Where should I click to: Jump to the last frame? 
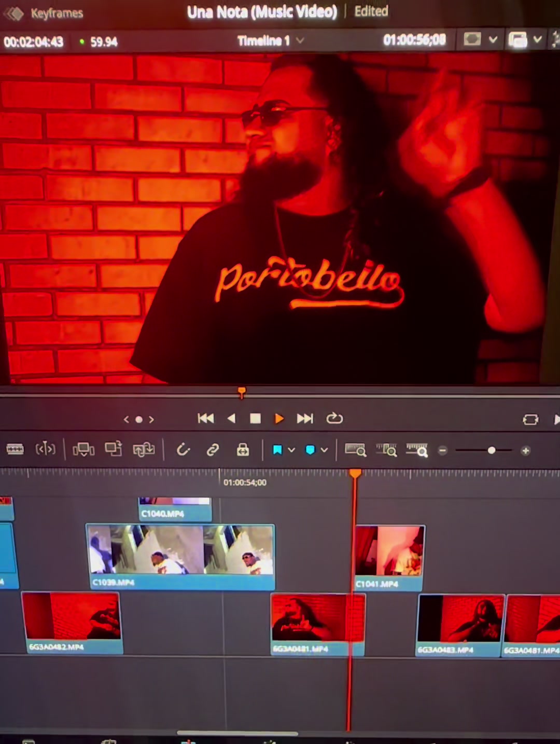point(305,418)
